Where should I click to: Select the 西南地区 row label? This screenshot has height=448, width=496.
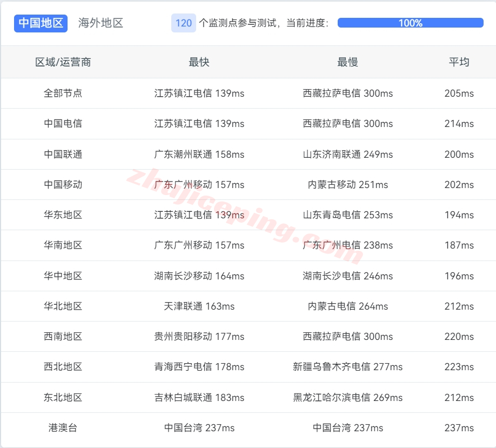click(x=63, y=336)
